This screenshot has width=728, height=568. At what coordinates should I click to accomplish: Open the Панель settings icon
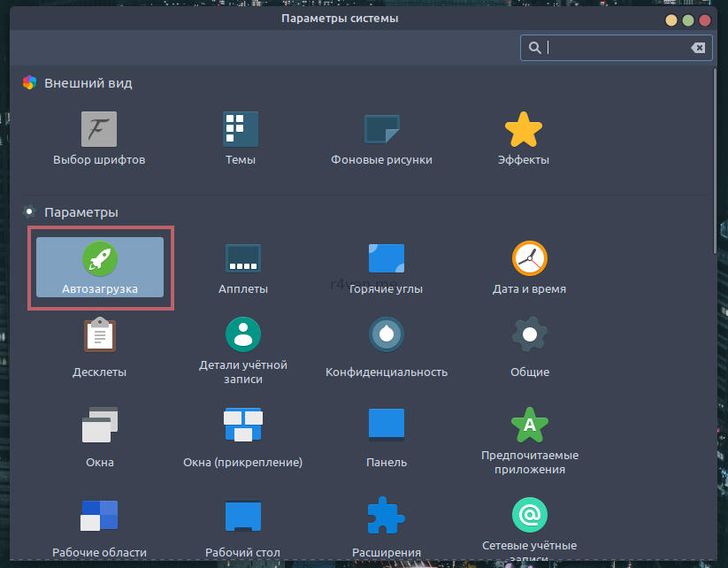coord(387,425)
